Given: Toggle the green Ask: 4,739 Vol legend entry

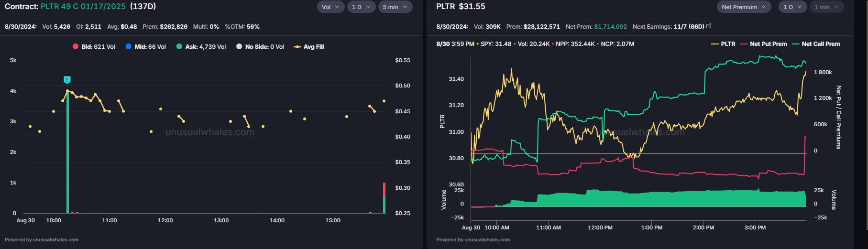Looking at the screenshot, I should click(x=201, y=47).
